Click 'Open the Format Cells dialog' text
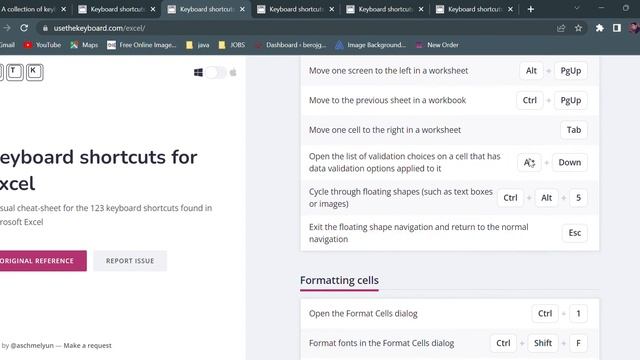The width and height of the screenshot is (640, 360). pyautogui.click(x=363, y=314)
